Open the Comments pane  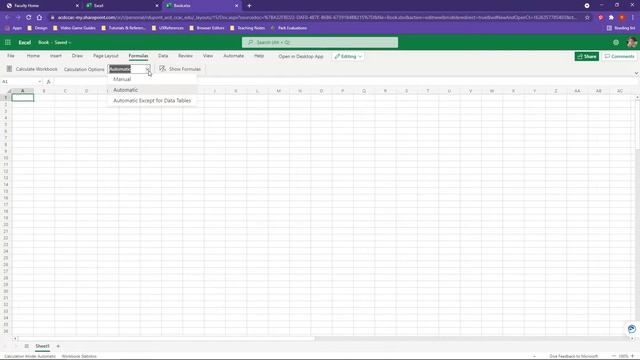click(619, 56)
